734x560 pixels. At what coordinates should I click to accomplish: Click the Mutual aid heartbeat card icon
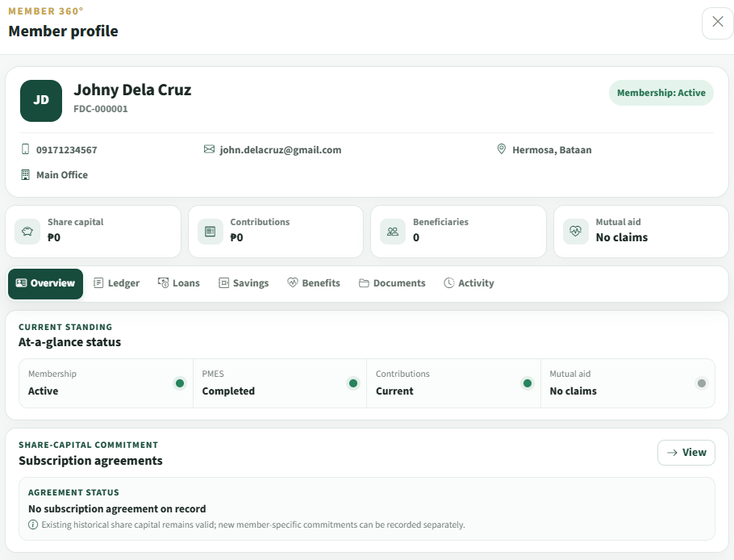575,232
